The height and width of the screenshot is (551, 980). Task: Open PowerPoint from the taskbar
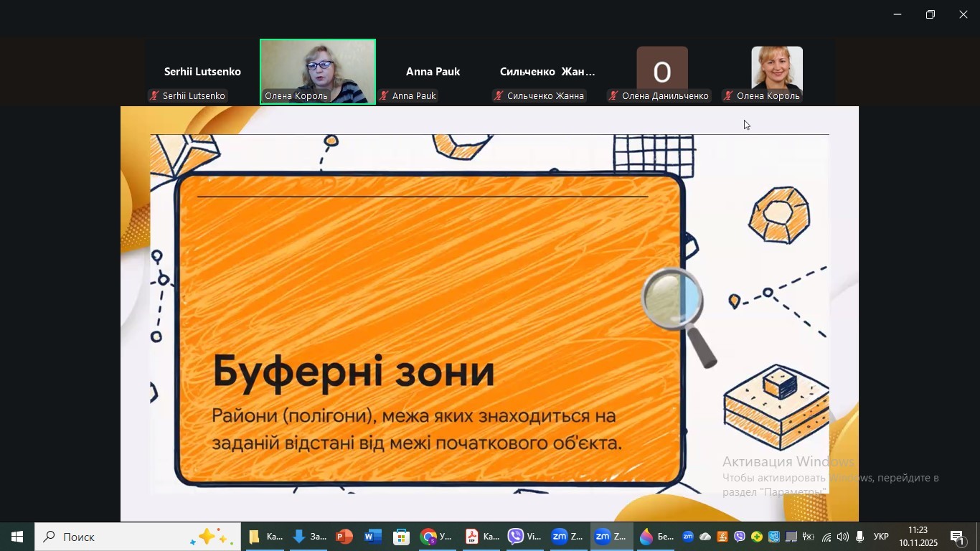click(x=344, y=537)
